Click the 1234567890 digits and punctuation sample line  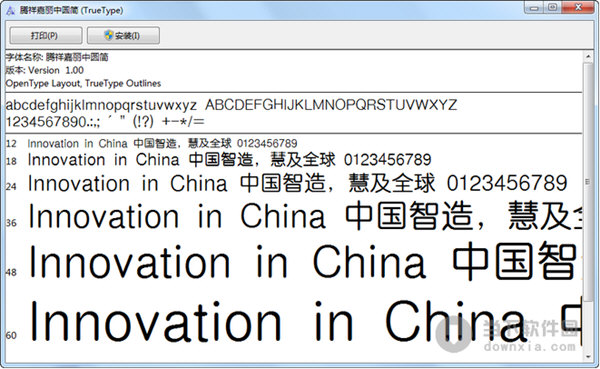point(105,122)
